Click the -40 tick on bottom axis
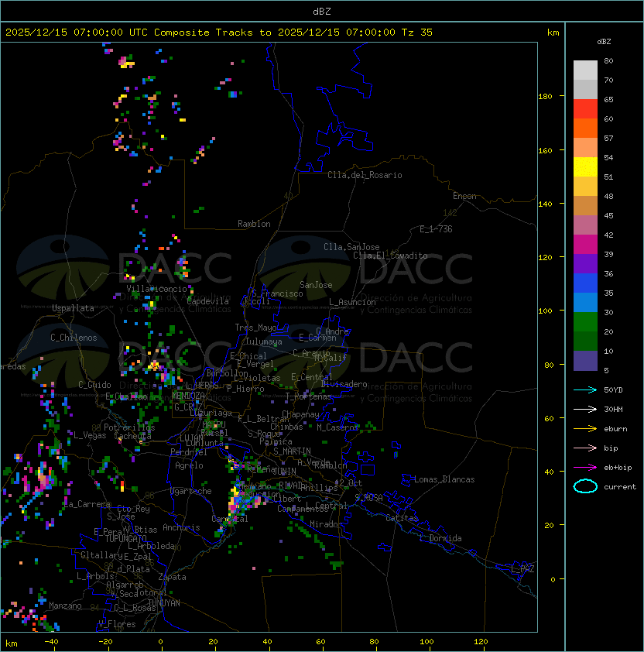This screenshot has width=644, height=652. point(51,642)
